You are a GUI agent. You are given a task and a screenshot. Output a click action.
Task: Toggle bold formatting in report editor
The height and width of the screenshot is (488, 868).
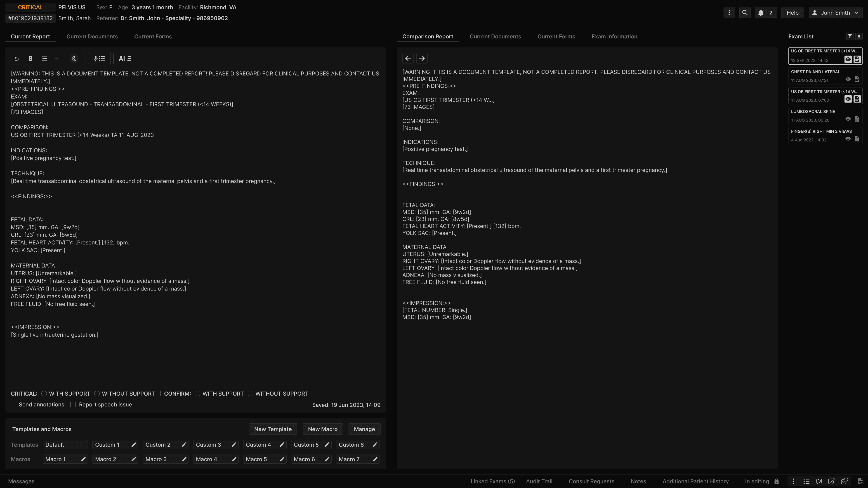pos(30,59)
